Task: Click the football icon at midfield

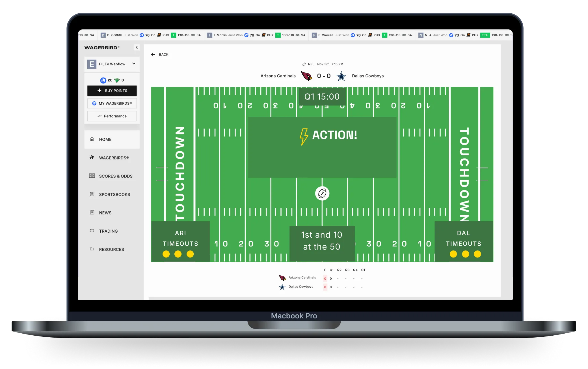Action: pos(322,193)
